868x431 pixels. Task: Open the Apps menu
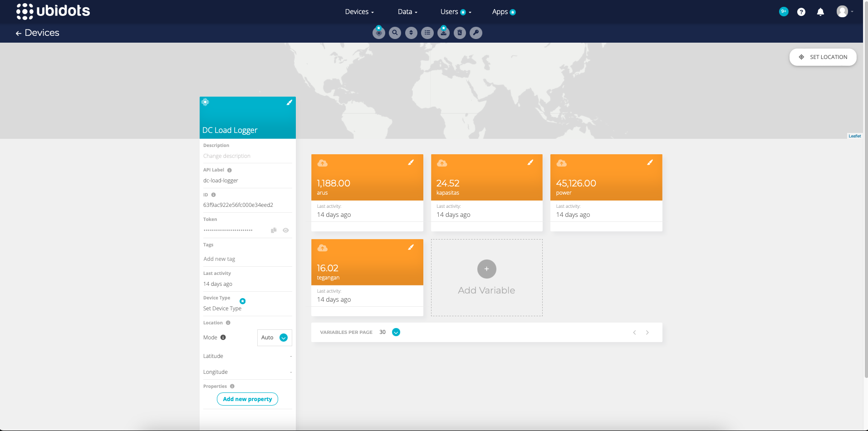504,12
